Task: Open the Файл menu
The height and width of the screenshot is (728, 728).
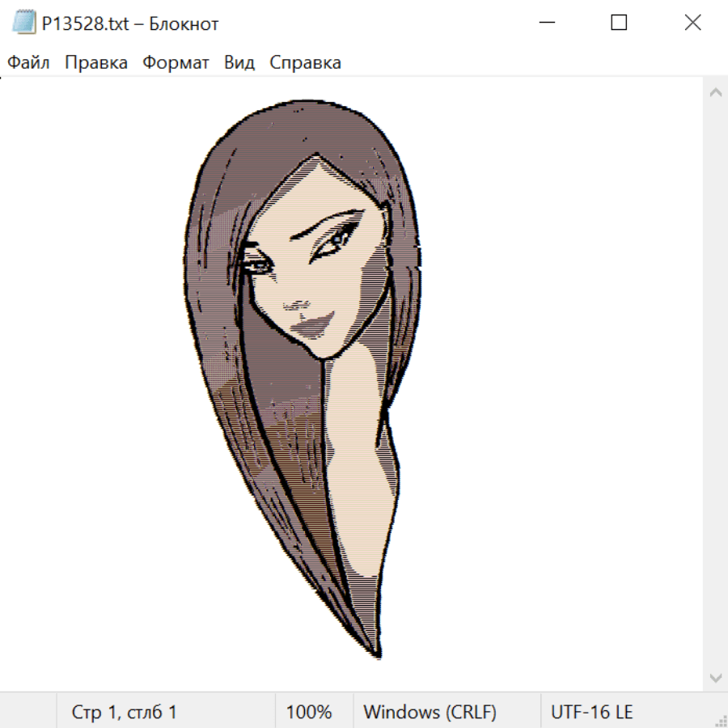Action: [x=28, y=63]
